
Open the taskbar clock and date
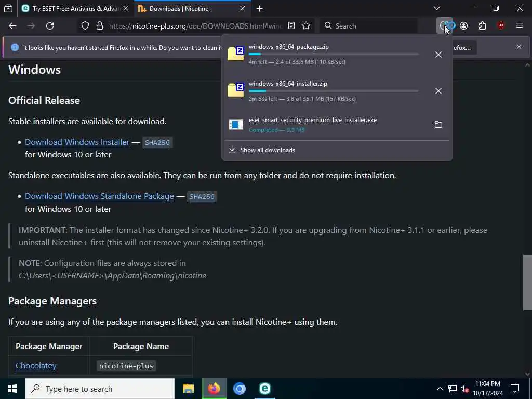[488, 389]
